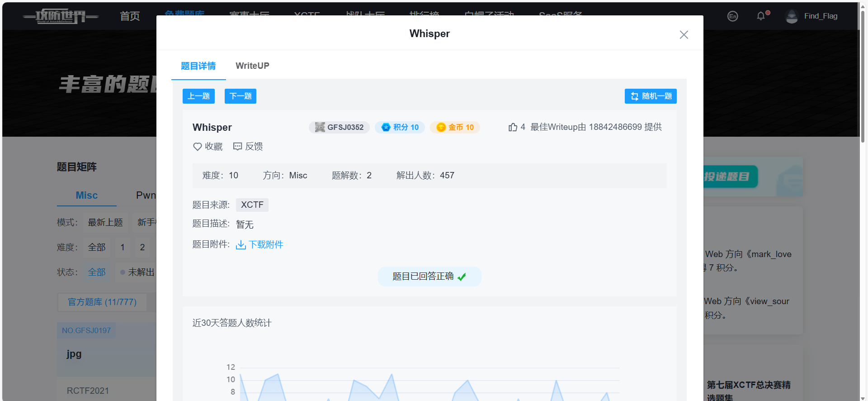This screenshot has width=868, height=401.
Task: Switch to the WriteUP tab
Action: pyautogui.click(x=252, y=66)
